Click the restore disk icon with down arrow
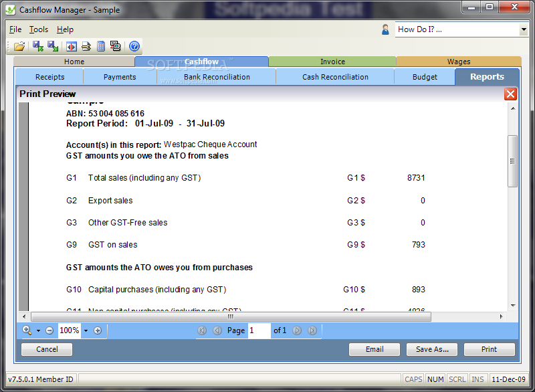 53,46
